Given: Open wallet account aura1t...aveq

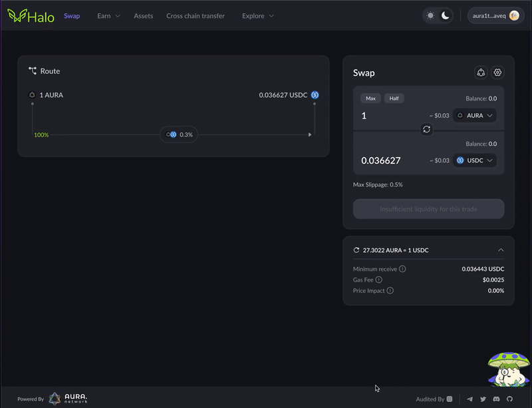Looking at the screenshot, I should (x=495, y=15).
